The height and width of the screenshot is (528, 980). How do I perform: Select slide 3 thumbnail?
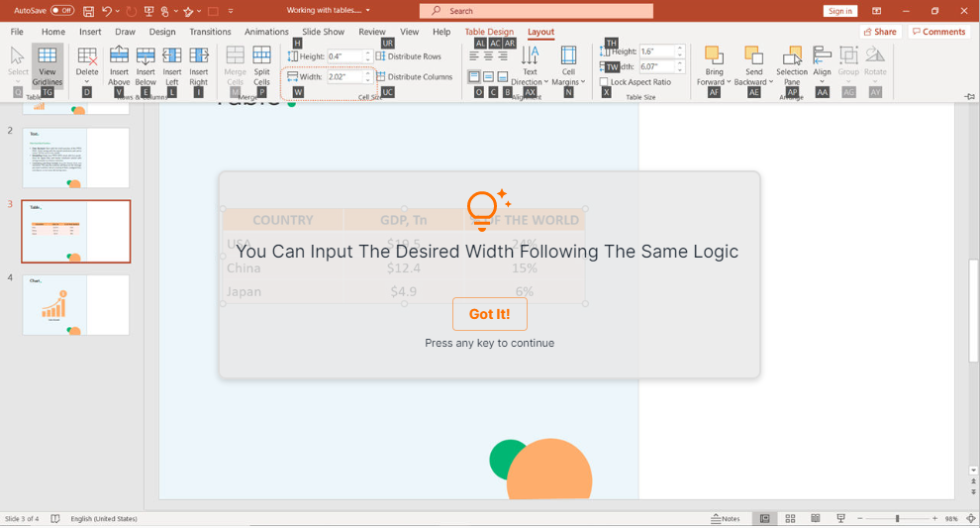click(75, 232)
